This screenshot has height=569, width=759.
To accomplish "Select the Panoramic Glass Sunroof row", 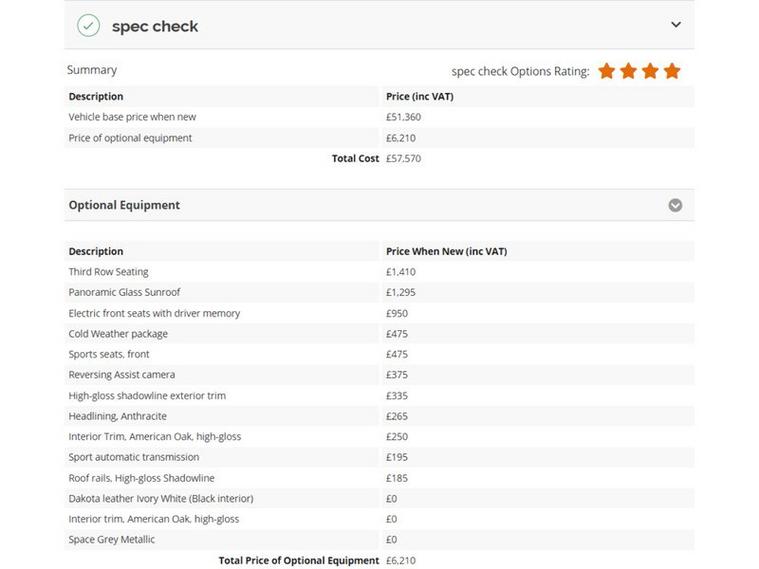I will coord(380,292).
